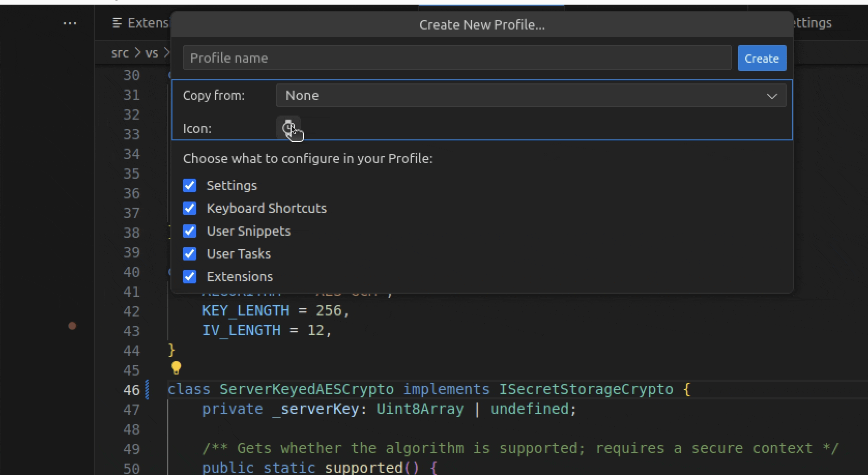Screen dimensions: 868x475
Task: Click the More Actions ellipsis icon
Action: [x=70, y=23]
